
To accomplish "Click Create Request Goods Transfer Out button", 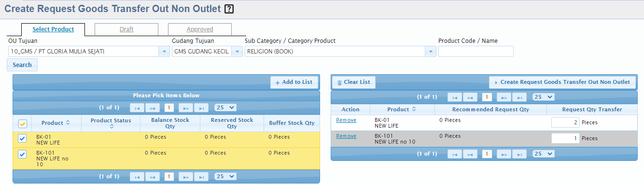I will [561, 82].
